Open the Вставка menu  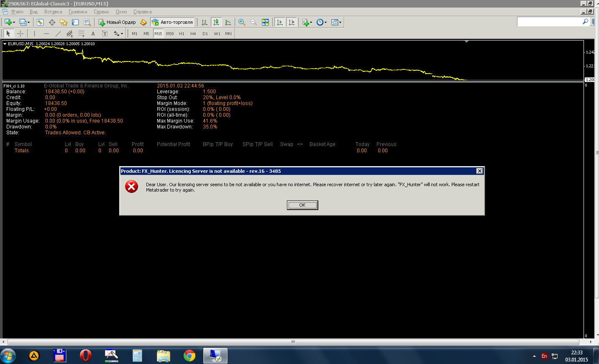tap(53, 12)
